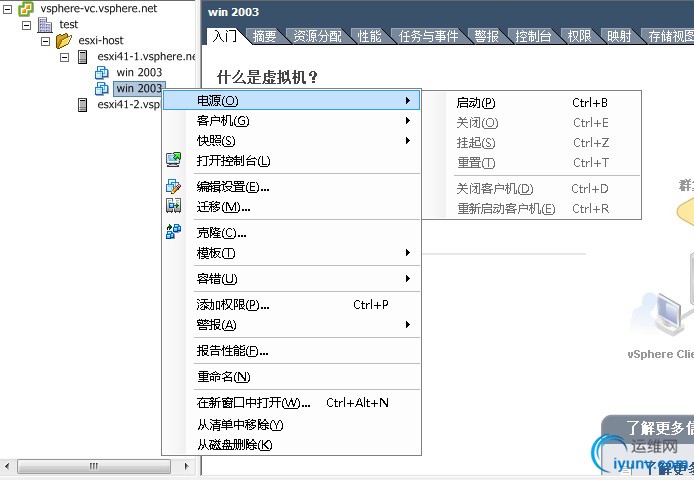Select 在新窗口中打开(W)... menu entry
The height and width of the screenshot is (480, 694).
[x=292, y=403]
